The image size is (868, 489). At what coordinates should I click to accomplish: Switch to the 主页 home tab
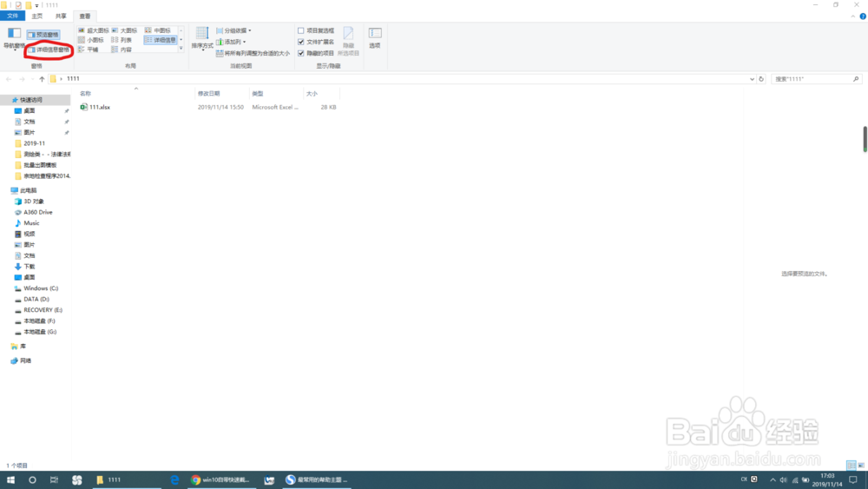(x=37, y=16)
